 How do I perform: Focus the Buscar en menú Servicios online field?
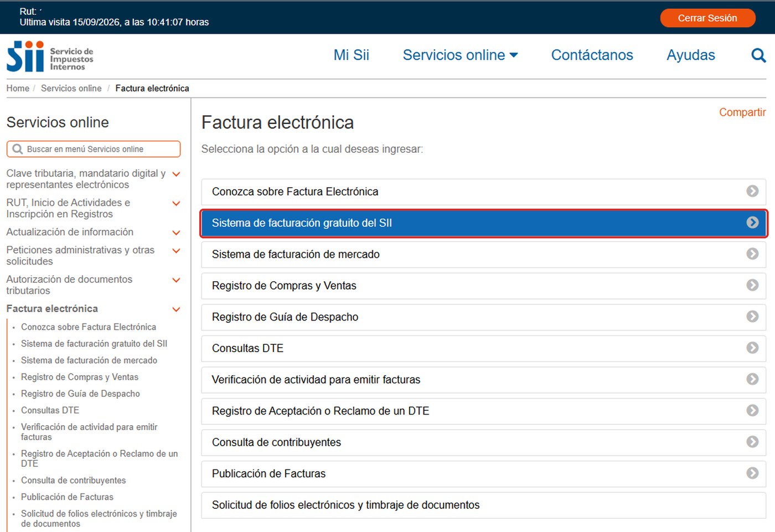pos(94,149)
